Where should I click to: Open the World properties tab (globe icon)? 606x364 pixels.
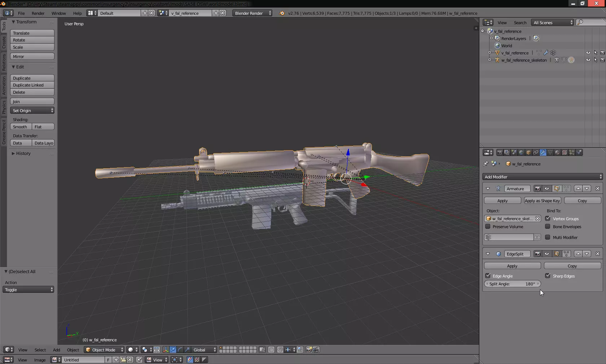[521, 152]
